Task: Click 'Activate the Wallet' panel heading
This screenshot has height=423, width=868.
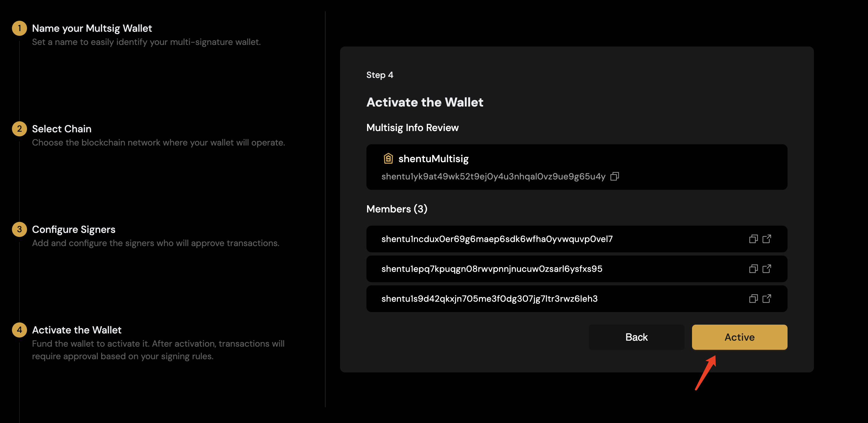Action: pos(425,102)
